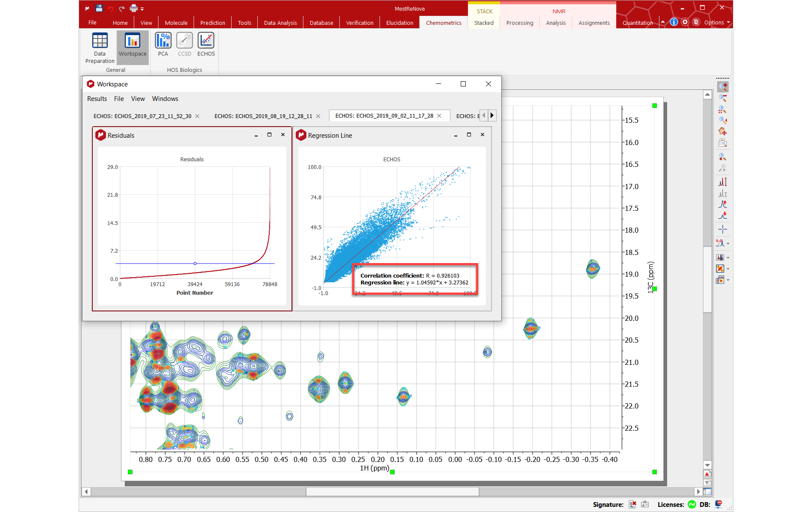The image size is (812, 512).
Task: Collapse the ribbon with the chevron
Action: 662,22
